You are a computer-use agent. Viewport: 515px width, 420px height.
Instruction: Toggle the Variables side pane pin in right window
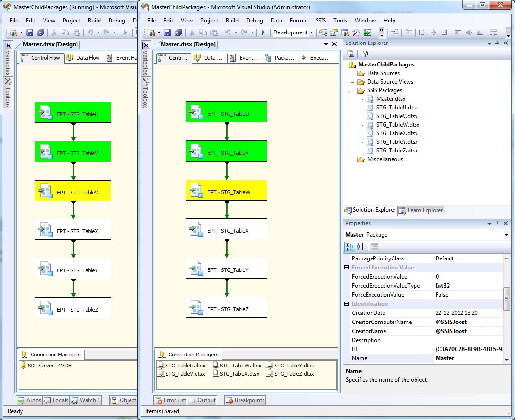[146, 45]
